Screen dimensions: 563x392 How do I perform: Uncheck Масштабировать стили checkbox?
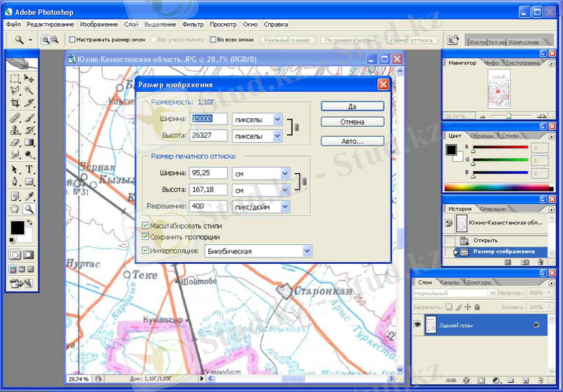(x=146, y=226)
